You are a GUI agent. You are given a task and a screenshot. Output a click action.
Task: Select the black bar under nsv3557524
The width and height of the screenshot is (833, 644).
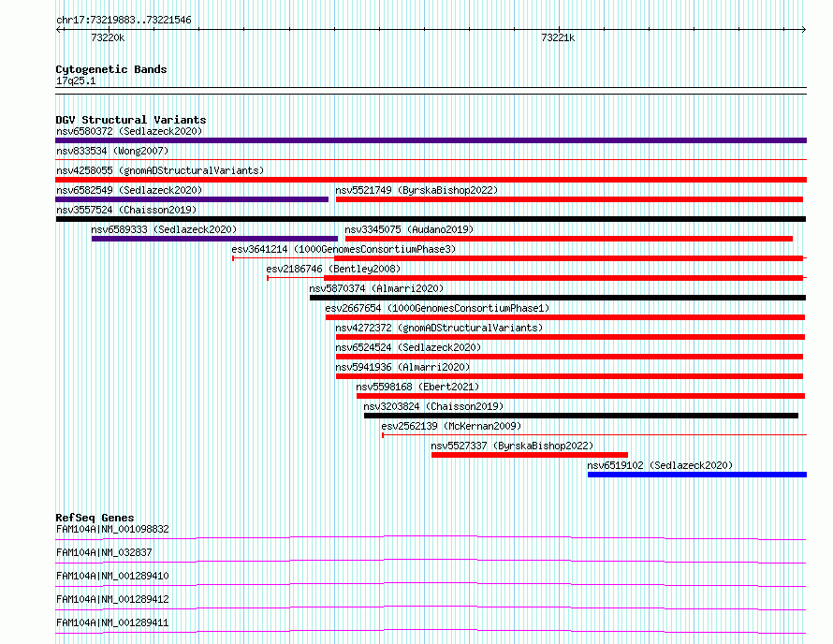click(x=431, y=219)
